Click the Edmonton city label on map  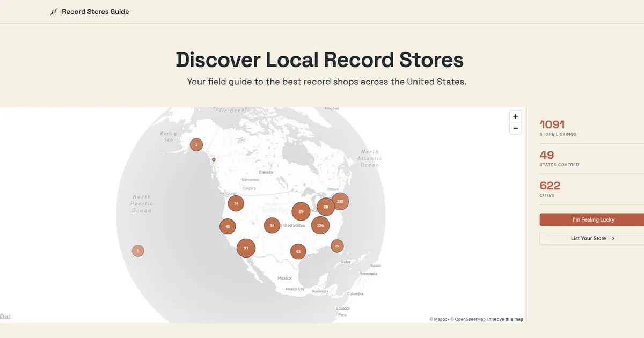tap(251, 180)
